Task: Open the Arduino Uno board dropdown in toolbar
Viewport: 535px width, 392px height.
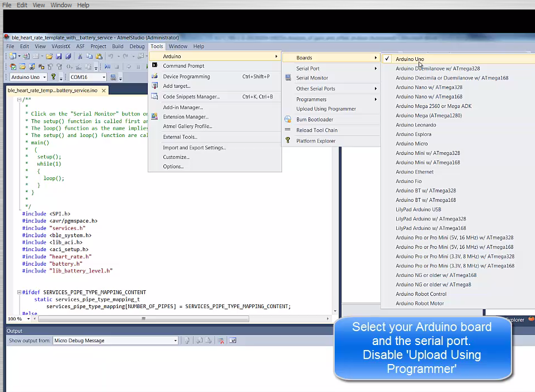Action: (44, 77)
